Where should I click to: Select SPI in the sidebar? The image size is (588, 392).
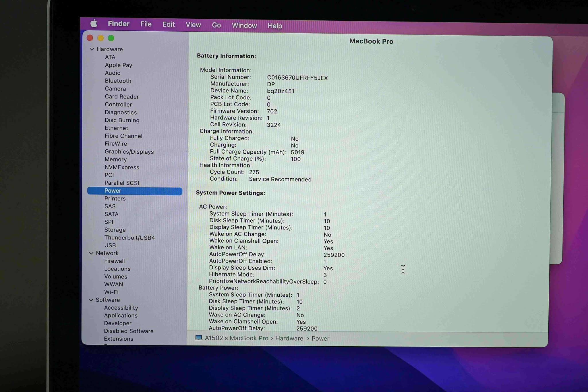[x=109, y=222]
